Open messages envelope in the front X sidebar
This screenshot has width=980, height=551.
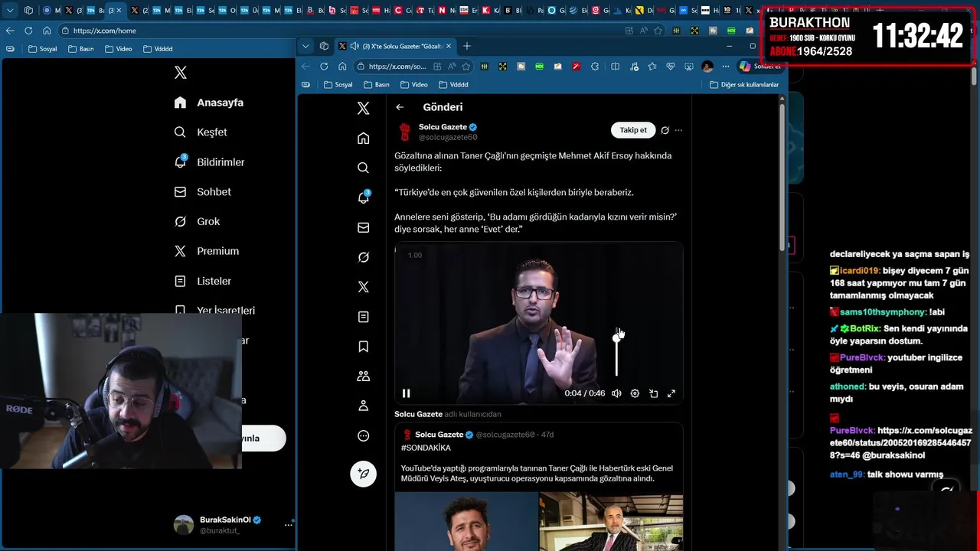364,227
